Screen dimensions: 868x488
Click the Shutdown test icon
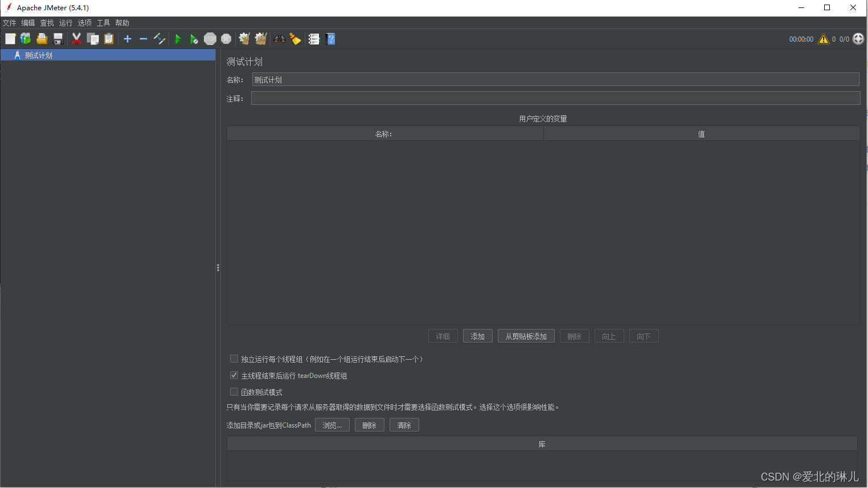[226, 39]
